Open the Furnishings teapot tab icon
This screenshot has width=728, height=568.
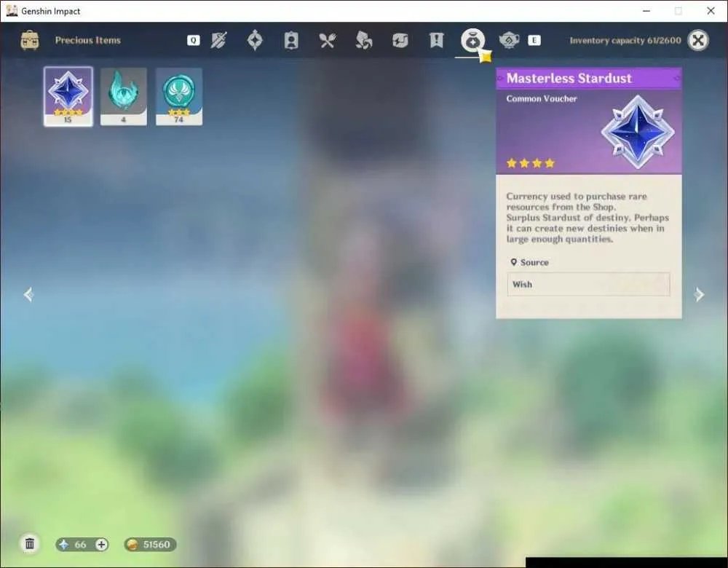(x=509, y=40)
